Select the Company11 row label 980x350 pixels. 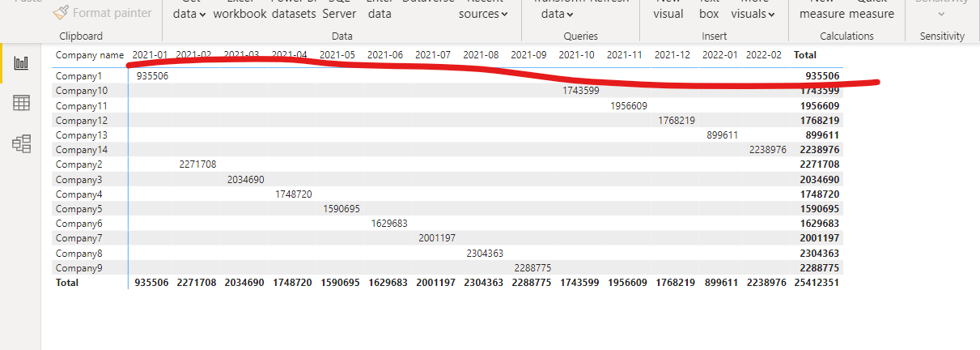81,105
